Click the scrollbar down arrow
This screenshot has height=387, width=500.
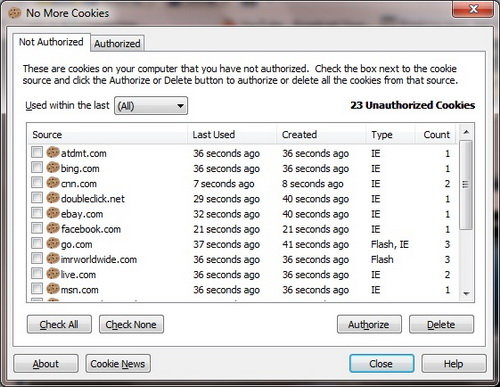tap(466, 294)
